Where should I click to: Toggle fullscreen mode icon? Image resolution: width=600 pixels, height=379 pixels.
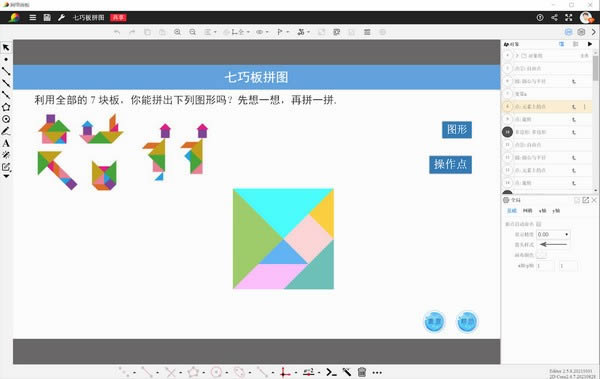(x=569, y=18)
